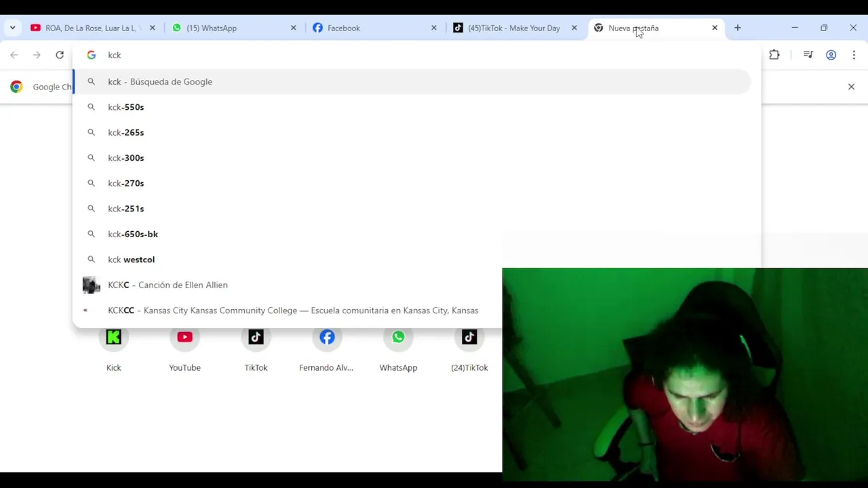Choose KCKC - Canción de Ellen Allien
Viewport: 868px width, 488px height.
click(x=288, y=285)
